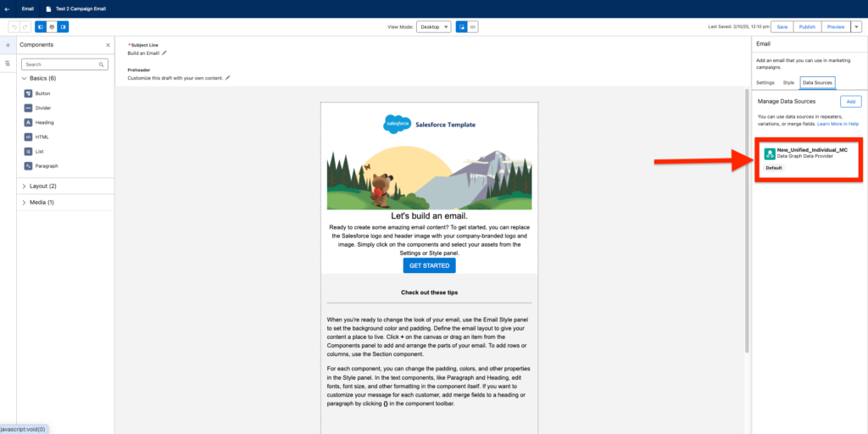Toggle the right panel visibility button

click(64, 27)
